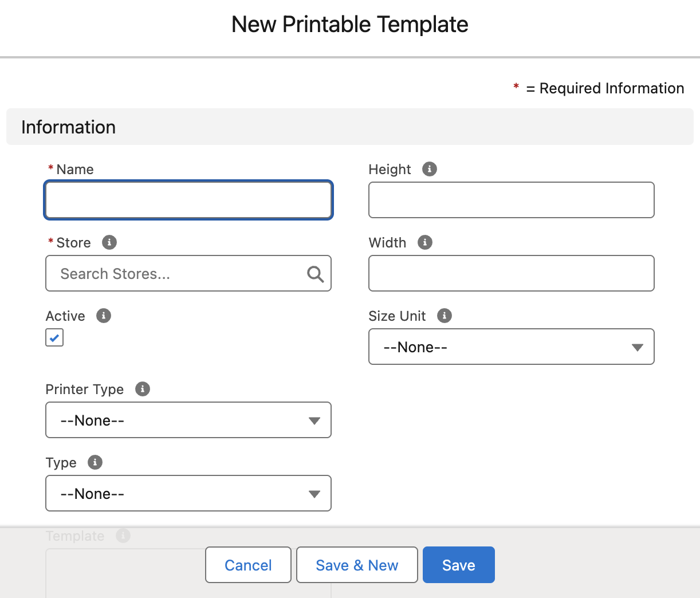Click the Name input field

(x=188, y=200)
